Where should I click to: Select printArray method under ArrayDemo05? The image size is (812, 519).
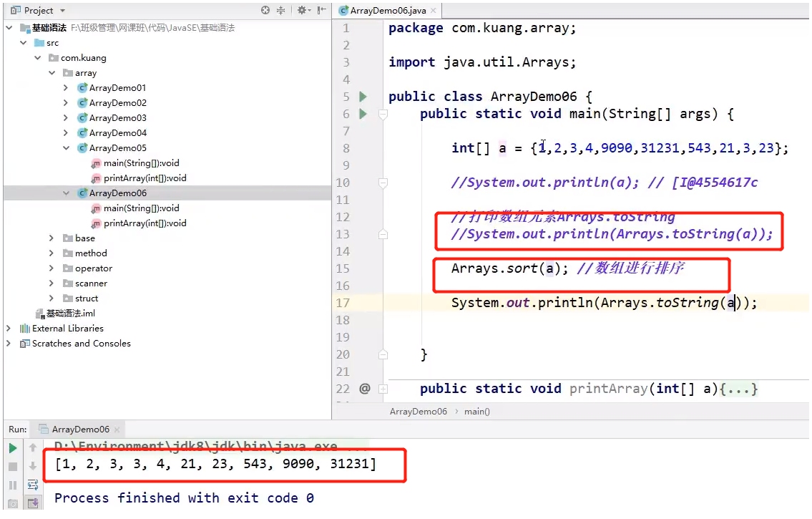145,178
